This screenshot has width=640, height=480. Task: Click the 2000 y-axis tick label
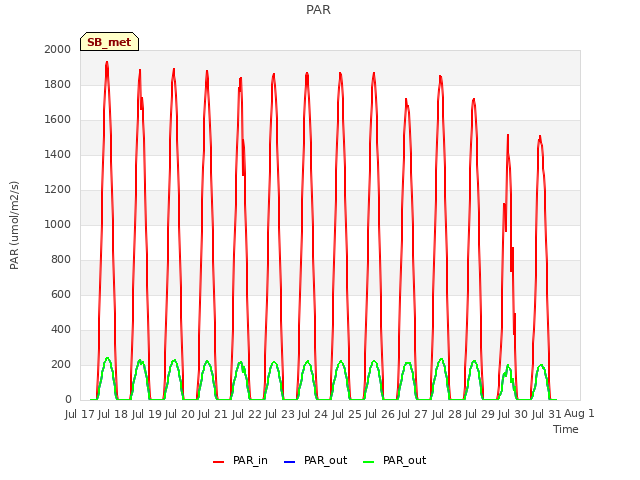click(58, 49)
